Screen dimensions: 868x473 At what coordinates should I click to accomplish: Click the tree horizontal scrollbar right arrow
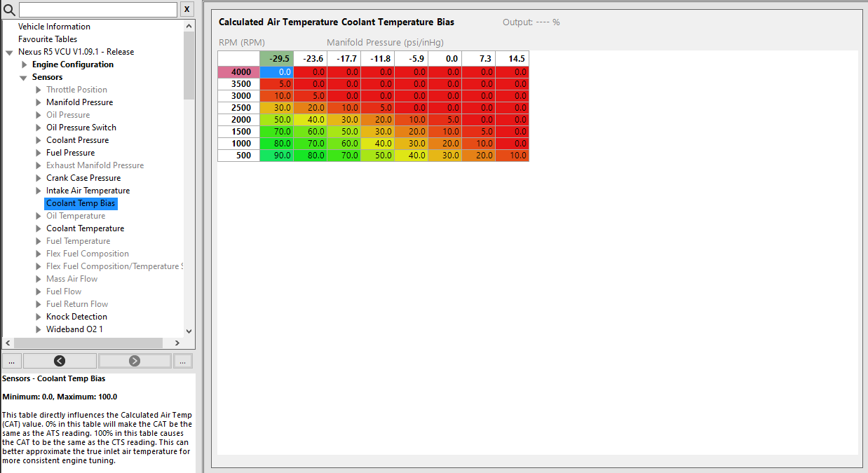tap(177, 343)
